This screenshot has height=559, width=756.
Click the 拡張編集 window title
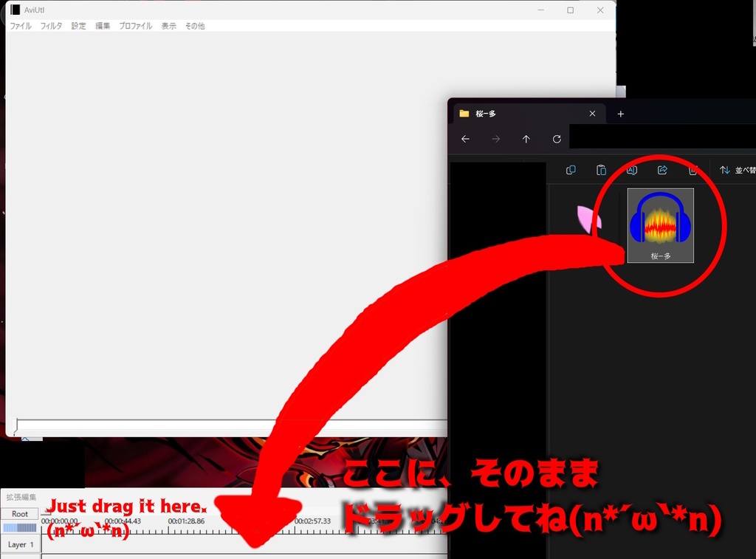(21, 497)
